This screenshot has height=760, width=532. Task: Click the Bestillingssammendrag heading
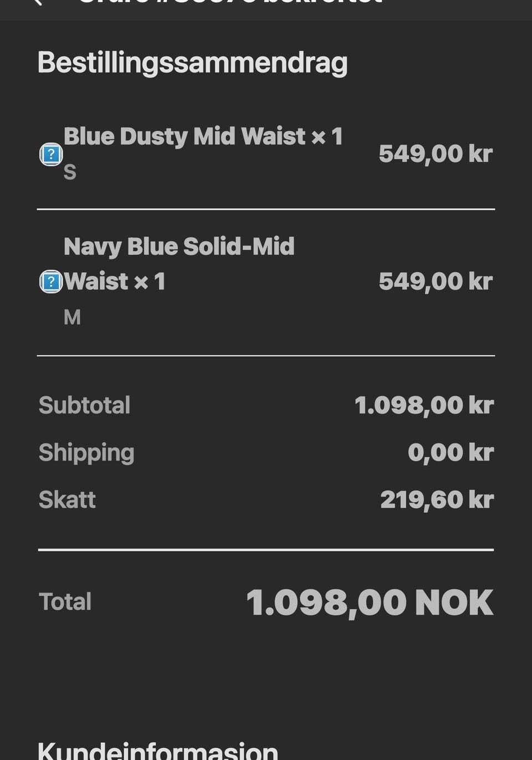click(193, 63)
